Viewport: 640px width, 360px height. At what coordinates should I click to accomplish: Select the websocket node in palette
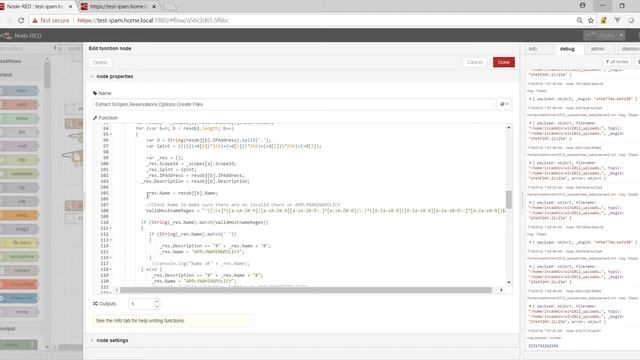(19, 173)
